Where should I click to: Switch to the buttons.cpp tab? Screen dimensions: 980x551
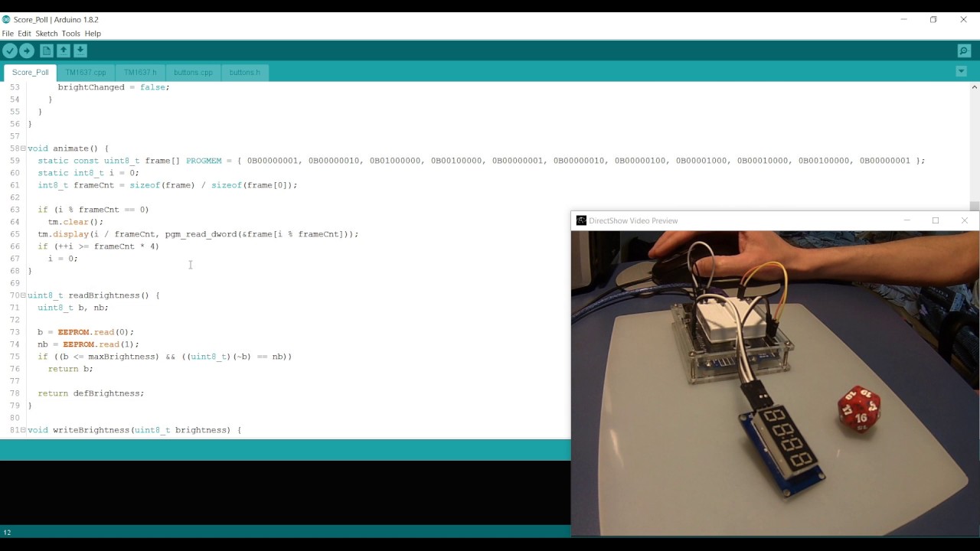tap(193, 73)
